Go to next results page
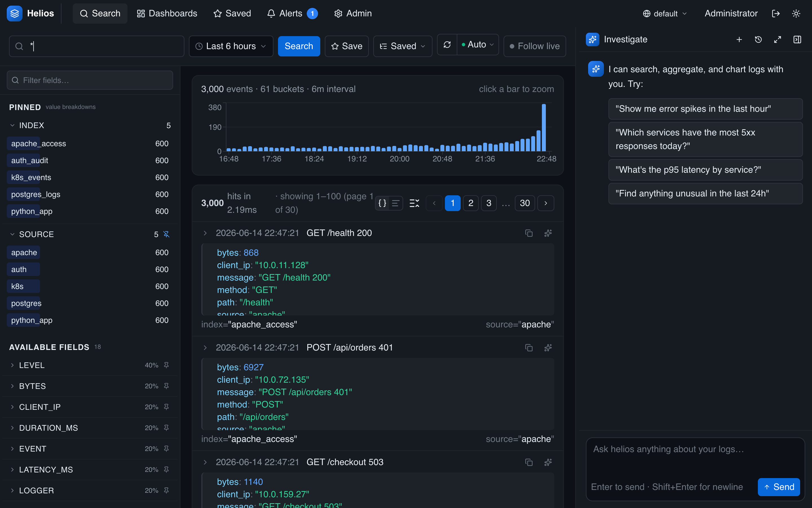The image size is (812, 508). 546,203
